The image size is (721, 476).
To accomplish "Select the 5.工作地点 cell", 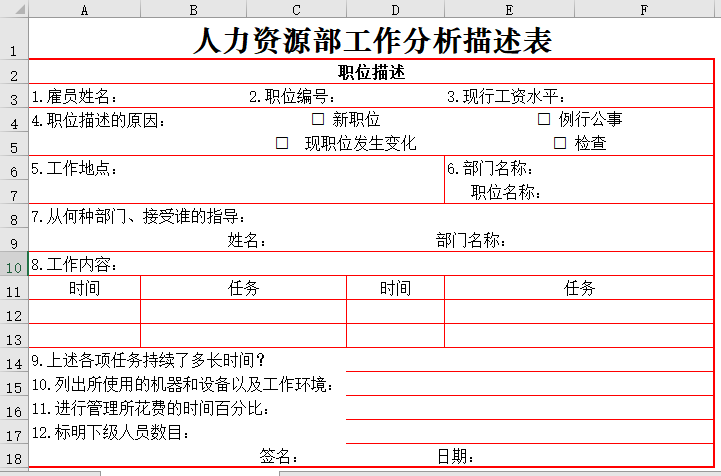I will [75, 168].
